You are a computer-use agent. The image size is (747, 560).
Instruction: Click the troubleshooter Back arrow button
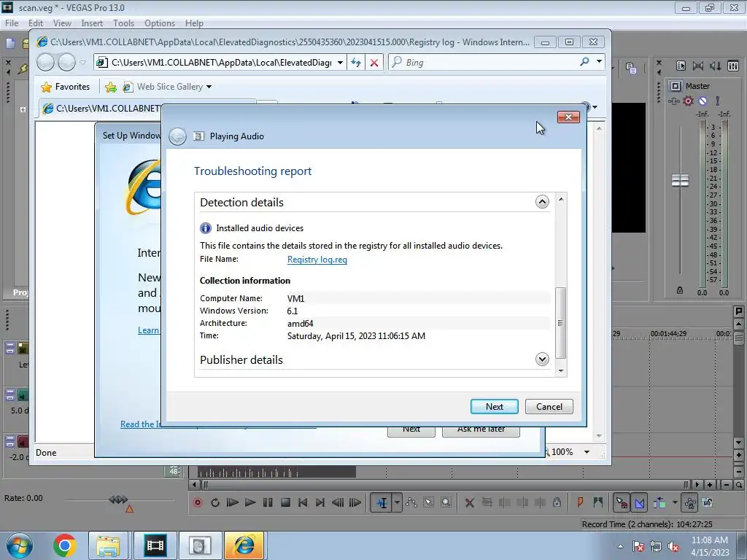pos(178,136)
